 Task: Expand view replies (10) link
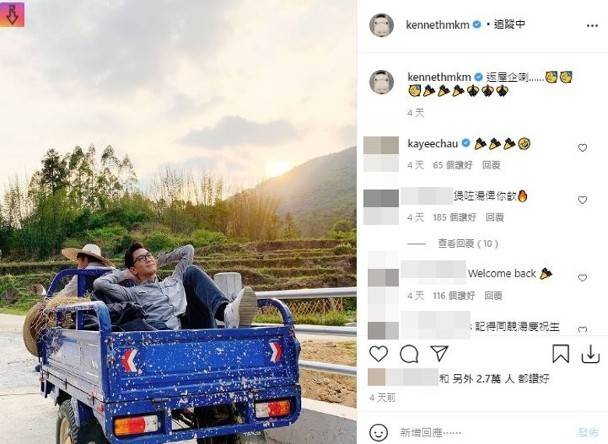coord(468,244)
